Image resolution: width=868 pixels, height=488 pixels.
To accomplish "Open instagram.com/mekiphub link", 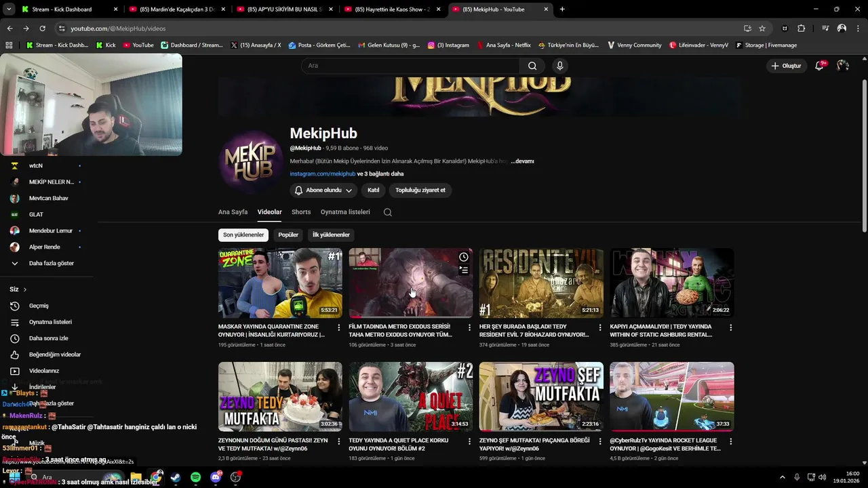I will (323, 174).
